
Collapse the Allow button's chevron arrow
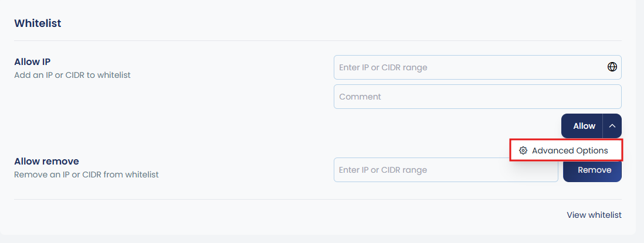click(612, 126)
